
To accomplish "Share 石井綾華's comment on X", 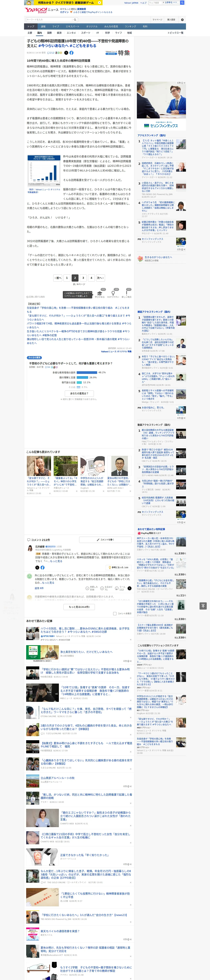I will pyautogui.click(x=37, y=568).
